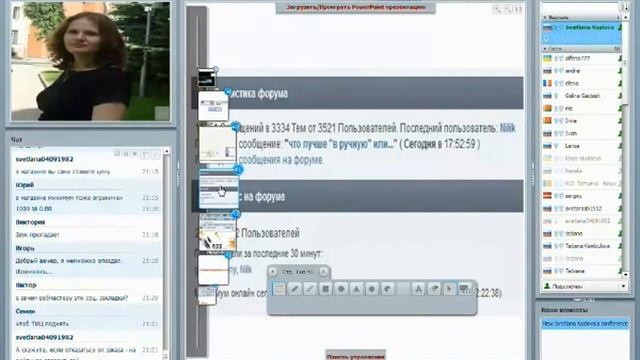Open the RSS slide thumbnail
The image size is (640, 360).
point(218,233)
